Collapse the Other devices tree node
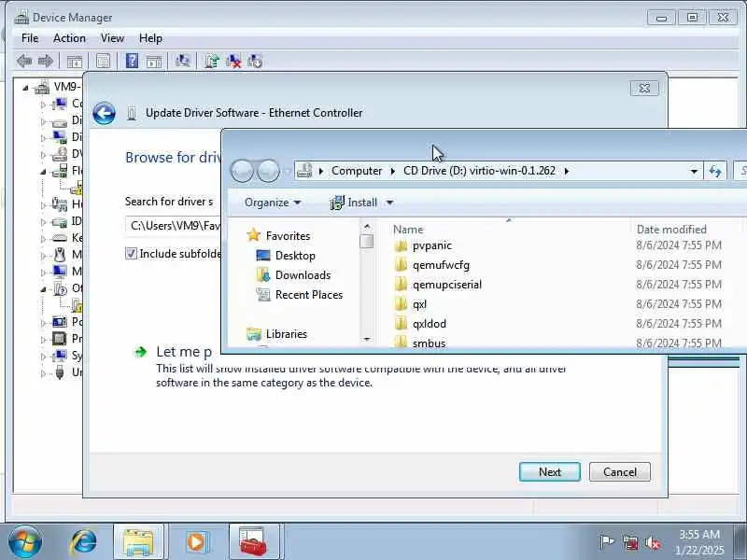The width and height of the screenshot is (747, 560). [x=43, y=289]
